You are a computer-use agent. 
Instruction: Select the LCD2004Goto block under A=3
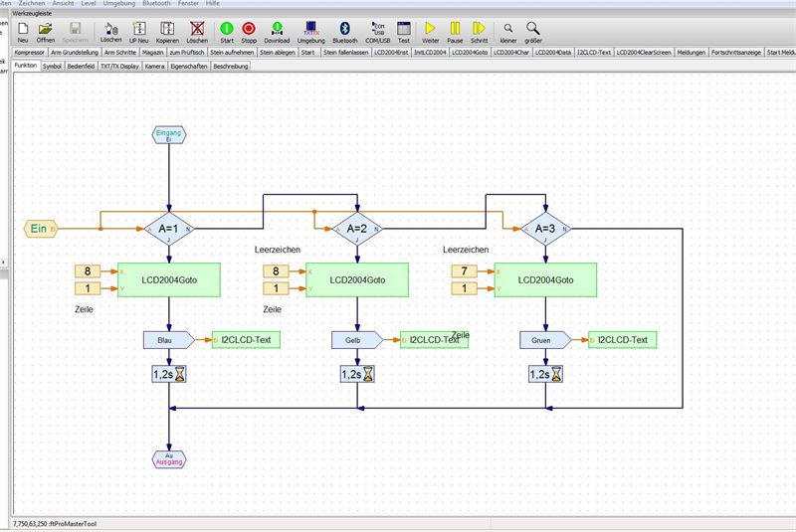[545, 280]
